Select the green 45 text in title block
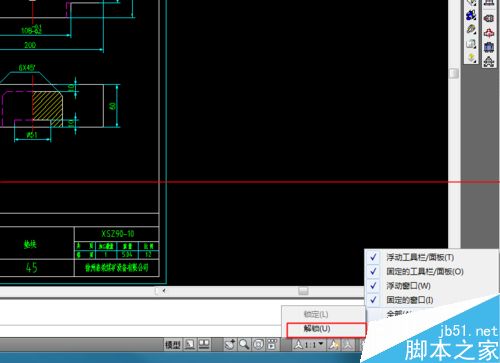The image size is (500, 363). (31, 267)
